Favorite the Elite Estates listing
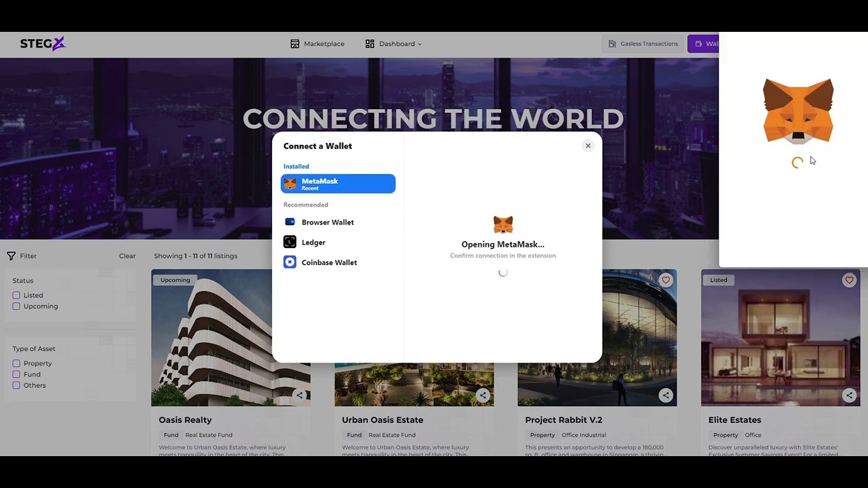This screenshot has width=868, height=488. (x=849, y=280)
